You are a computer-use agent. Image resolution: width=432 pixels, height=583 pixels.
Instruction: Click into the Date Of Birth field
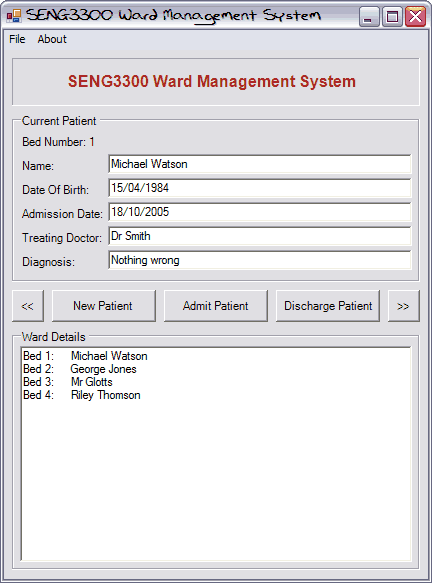pyautogui.click(x=260, y=188)
